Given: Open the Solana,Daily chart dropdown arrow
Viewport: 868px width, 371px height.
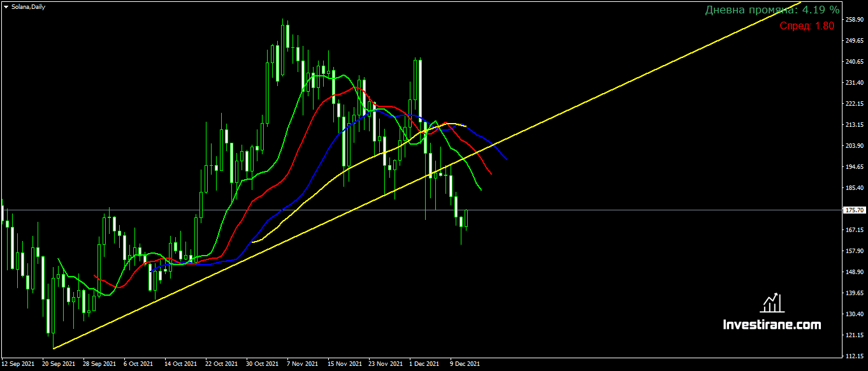Looking at the screenshot, I should click(6, 6).
